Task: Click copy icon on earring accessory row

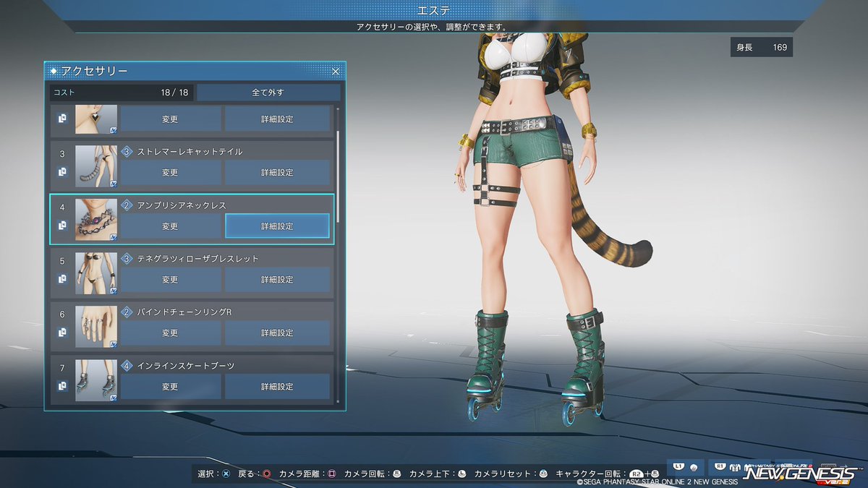Action: pyautogui.click(x=62, y=119)
